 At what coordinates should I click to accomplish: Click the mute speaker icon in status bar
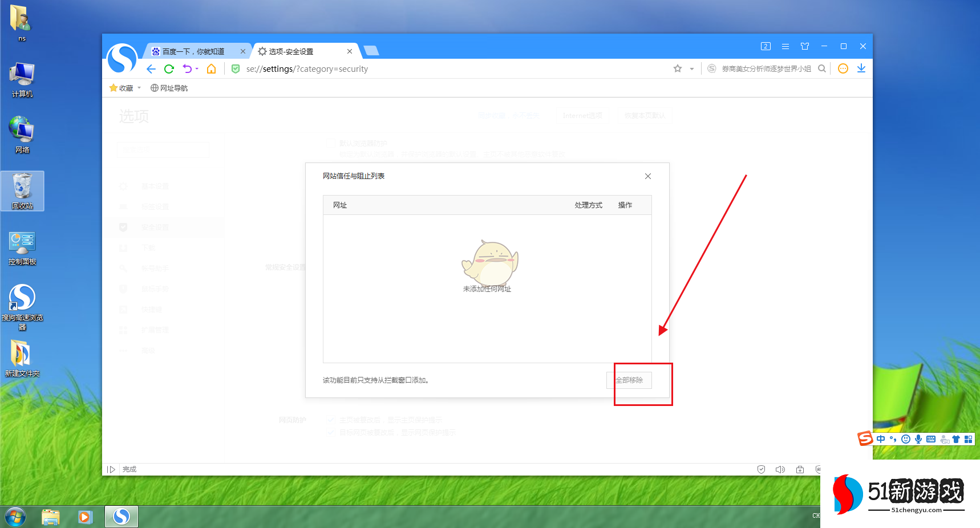click(x=780, y=469)
